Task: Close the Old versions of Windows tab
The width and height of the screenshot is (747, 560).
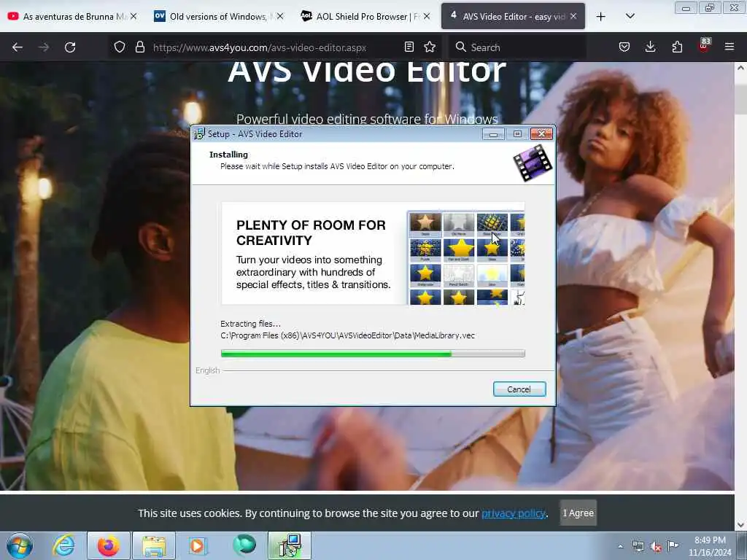Action: pos(280,17)
